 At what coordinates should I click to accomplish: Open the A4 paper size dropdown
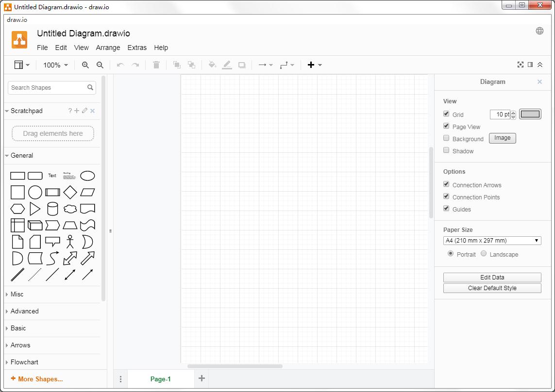coord(492,241)
